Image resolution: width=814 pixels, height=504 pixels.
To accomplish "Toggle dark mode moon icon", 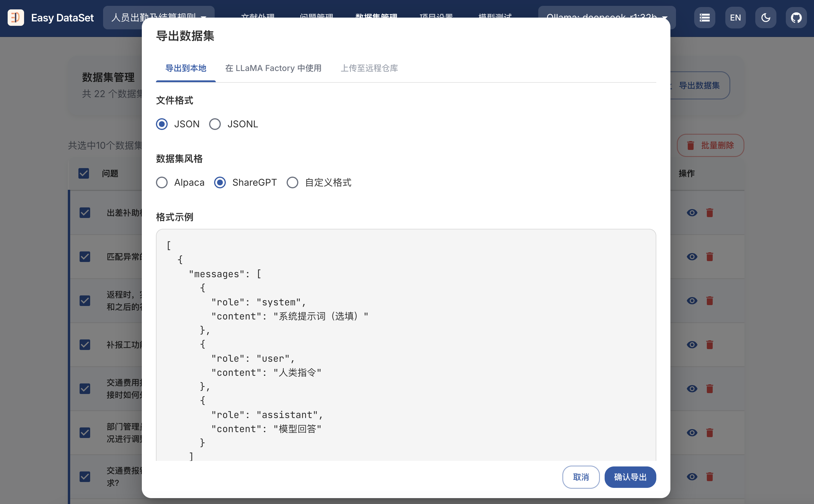I will pos(765,17).
